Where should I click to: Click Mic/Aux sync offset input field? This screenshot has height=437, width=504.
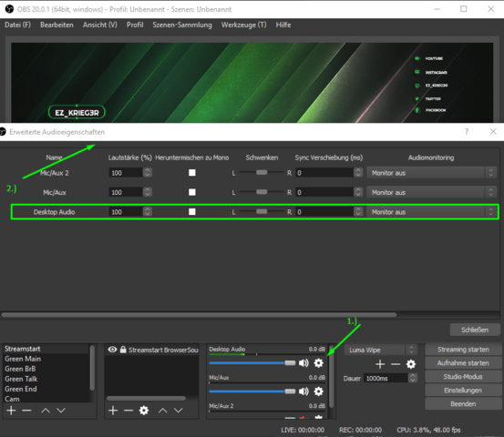click(x=324, y=192)
